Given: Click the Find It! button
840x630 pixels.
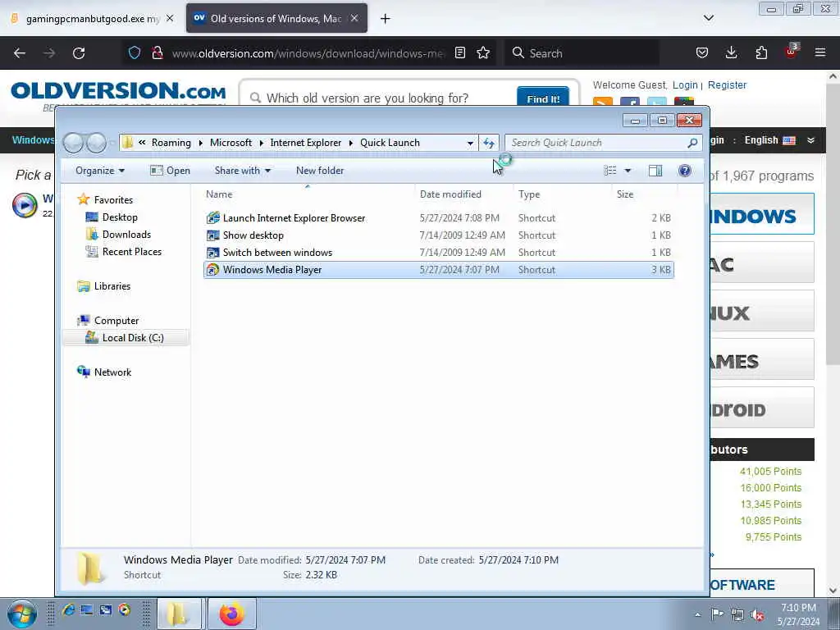Looking at the screenshot, I should click(543, 98).
